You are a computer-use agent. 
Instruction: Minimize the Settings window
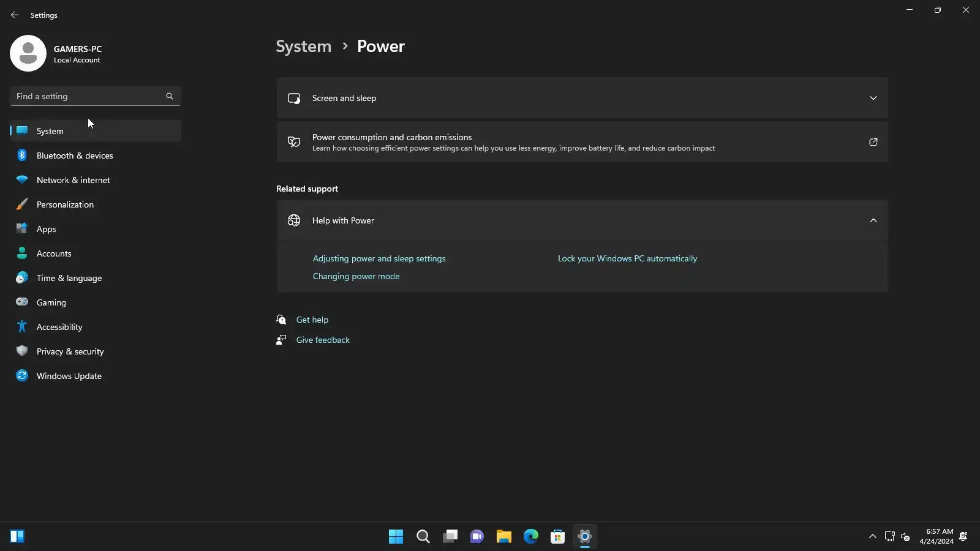(x=910, y=10)
